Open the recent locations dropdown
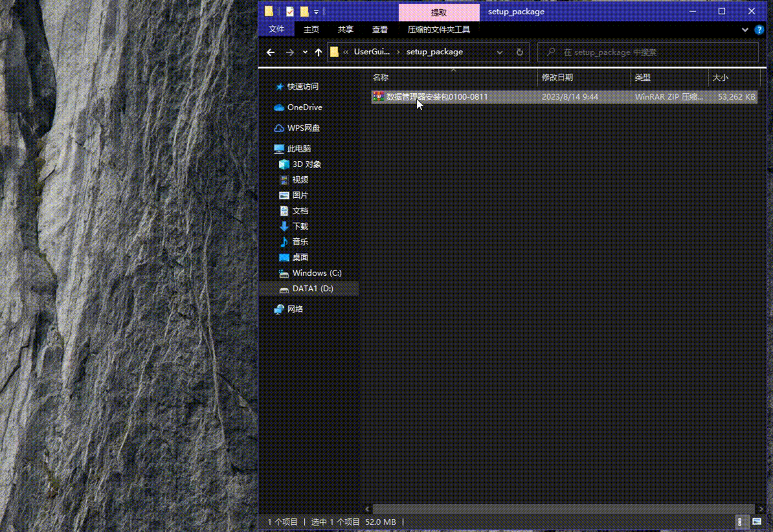Viewport: 773px width, 532px height. tap(305, 52)
